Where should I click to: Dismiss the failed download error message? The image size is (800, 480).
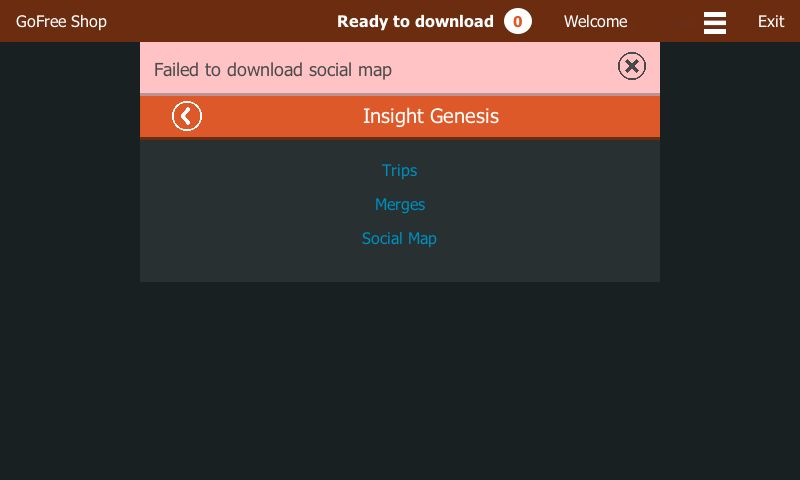pyautogui.click(x=632, y=66)
